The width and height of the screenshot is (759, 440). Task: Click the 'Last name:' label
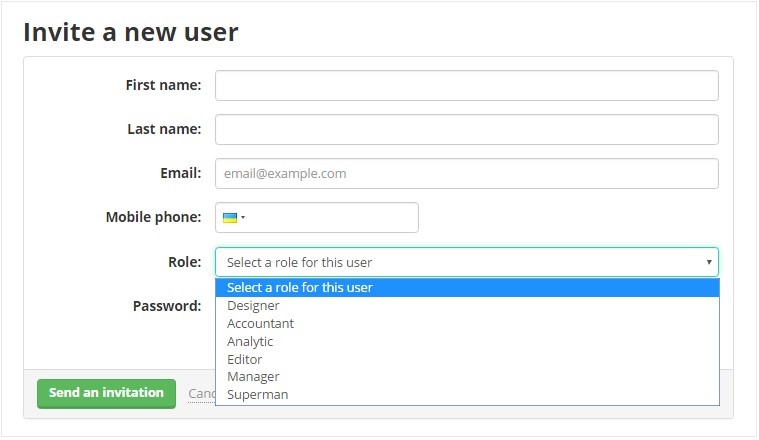(164, 129)
